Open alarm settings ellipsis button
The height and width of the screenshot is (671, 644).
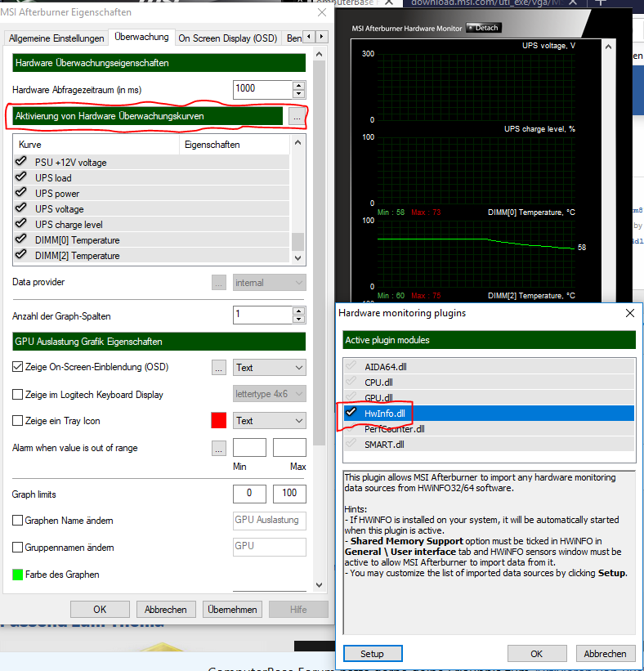(x=219, y=448)
